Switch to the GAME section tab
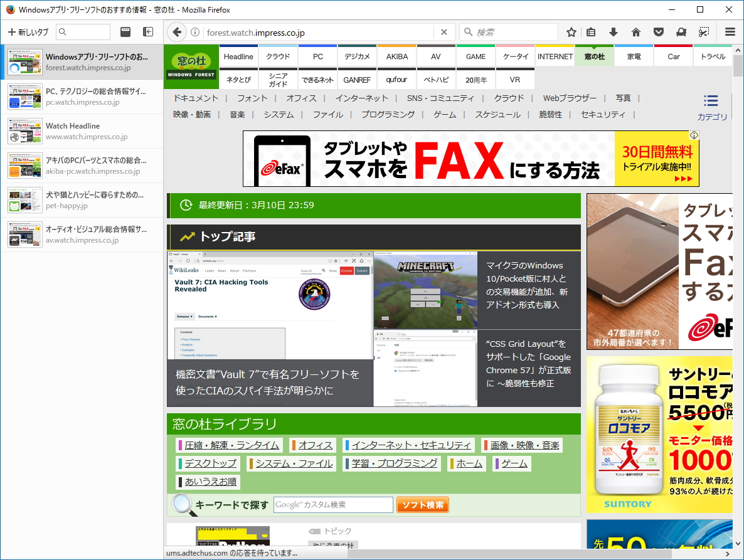Screen dimensions: 744x560 476,56
